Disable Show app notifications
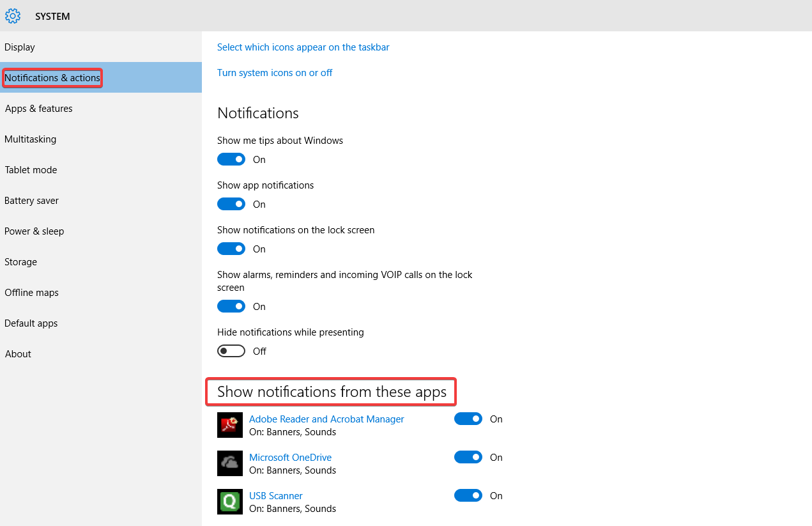The image size is (812, 526). [x=231, y=204]
